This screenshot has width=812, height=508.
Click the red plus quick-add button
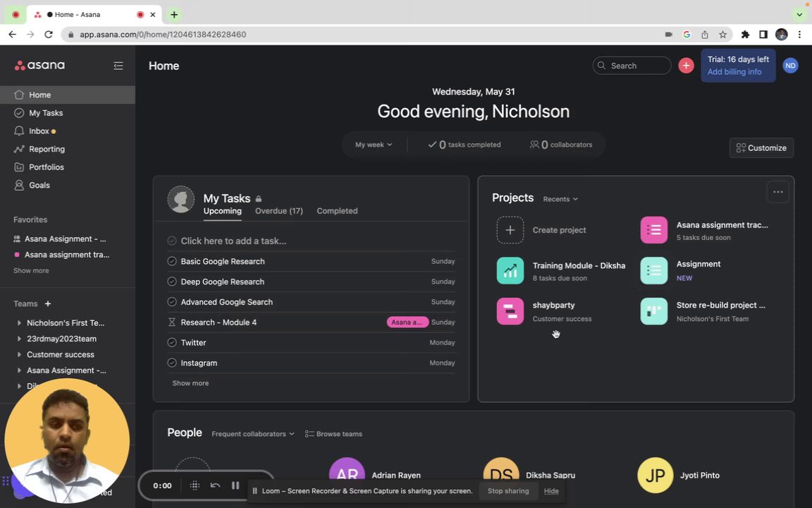click(686, 66)
